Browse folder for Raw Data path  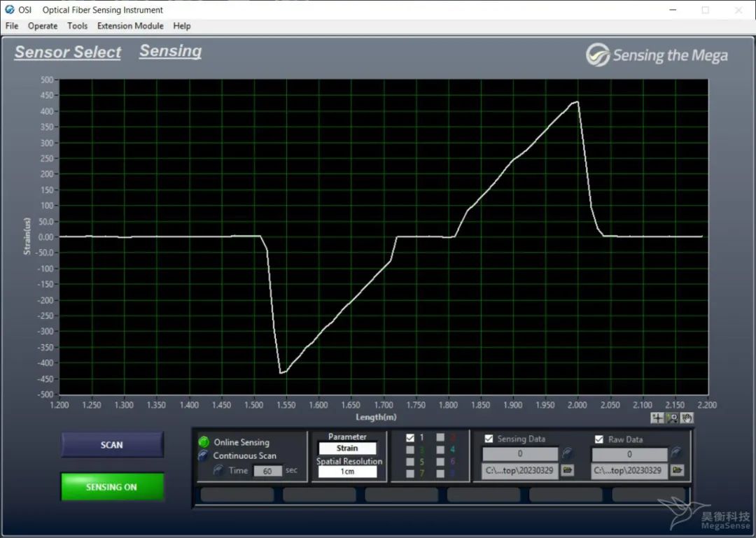click(x=677, y=470)
